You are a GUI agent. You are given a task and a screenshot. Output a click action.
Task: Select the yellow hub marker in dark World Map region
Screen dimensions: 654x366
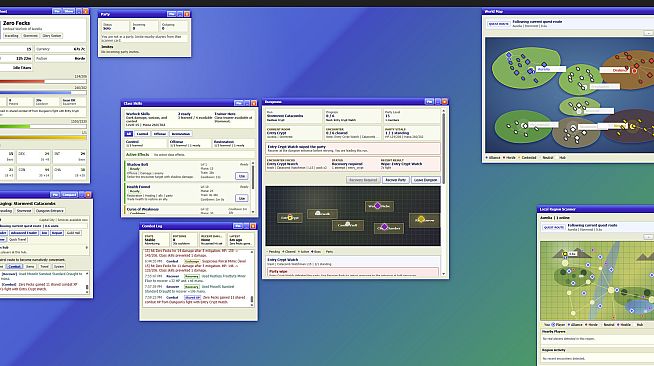[633, 126]
